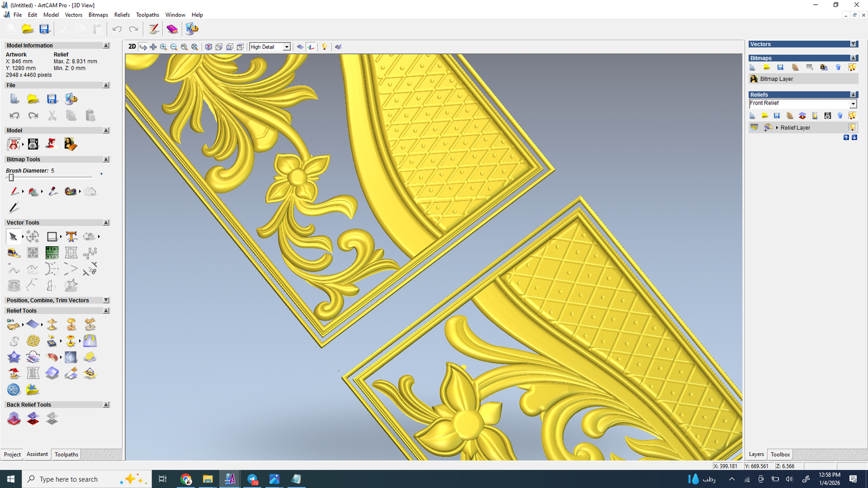Switch to the Toolpaths tab
868x488 pixels.
(x=66, y=454)
